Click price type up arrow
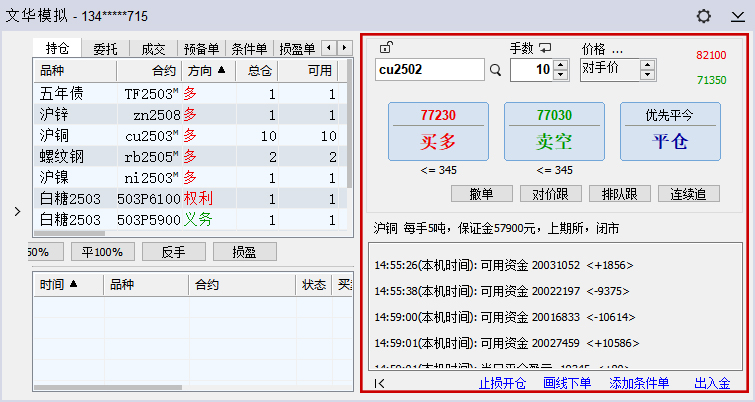Image resolution: width=755 pixels, height=402 pixels. pos(648,64)
